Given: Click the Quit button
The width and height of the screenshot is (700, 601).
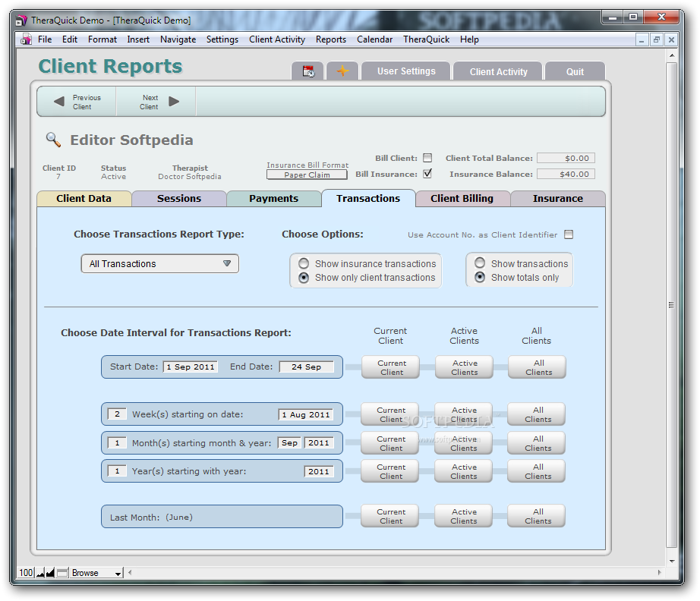Looking at the screenshot, I should click(575, 71).
